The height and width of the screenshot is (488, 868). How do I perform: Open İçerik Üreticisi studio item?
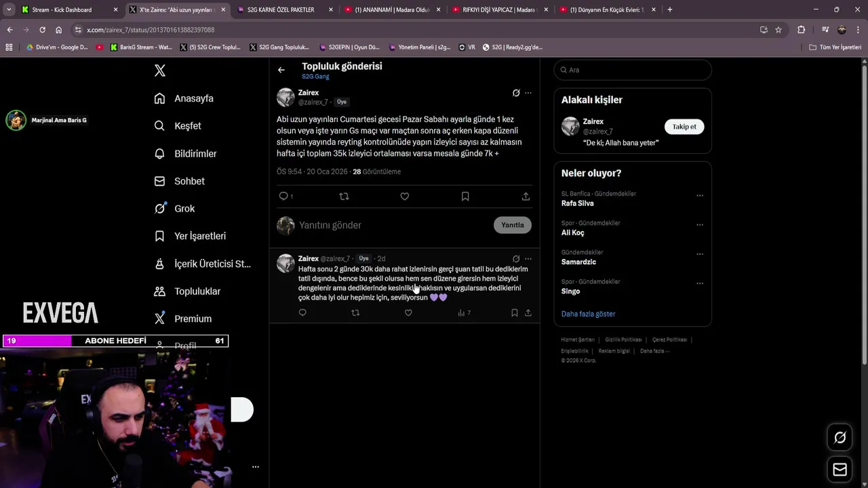click(202, 264)
